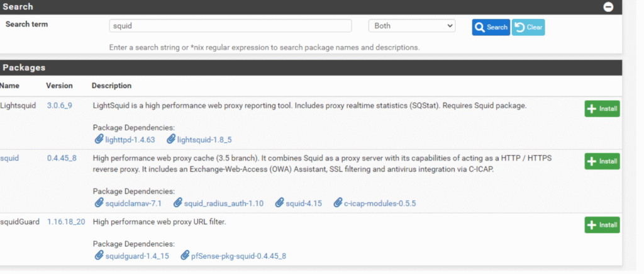The width and height of the screenshot is (644, 274).
Task: Install the squid package
Action: [x=602, y=161]
